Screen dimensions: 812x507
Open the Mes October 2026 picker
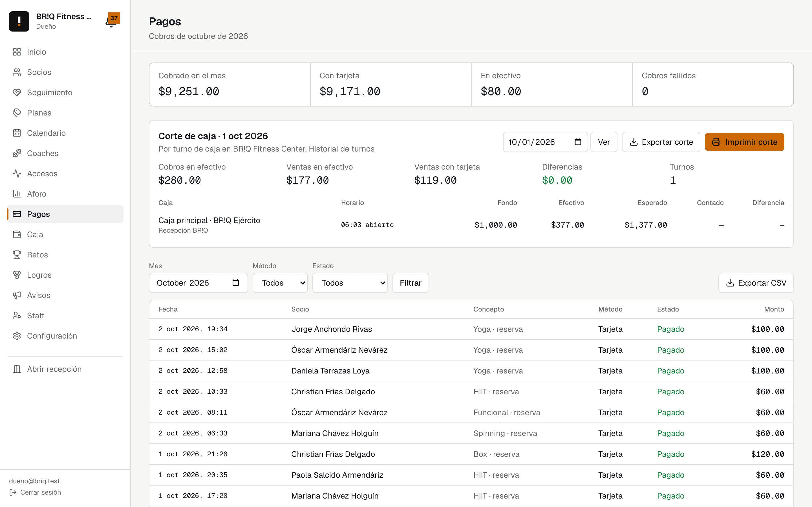click(198, 283)
